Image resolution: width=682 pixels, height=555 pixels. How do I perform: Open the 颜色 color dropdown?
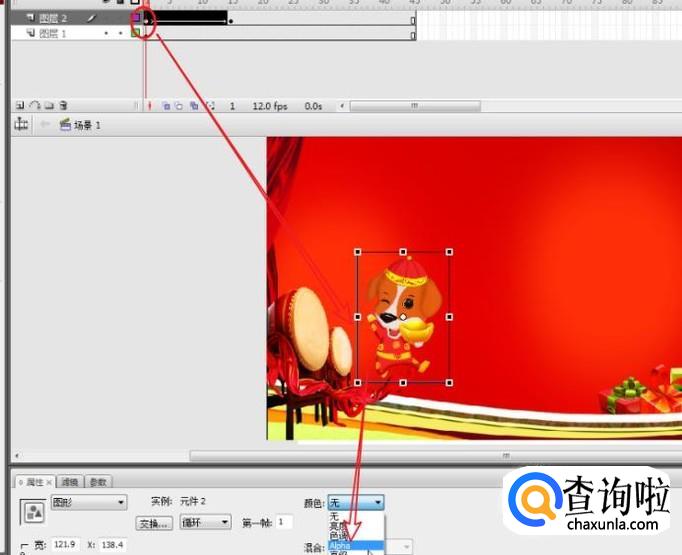[x=356, y=503]
